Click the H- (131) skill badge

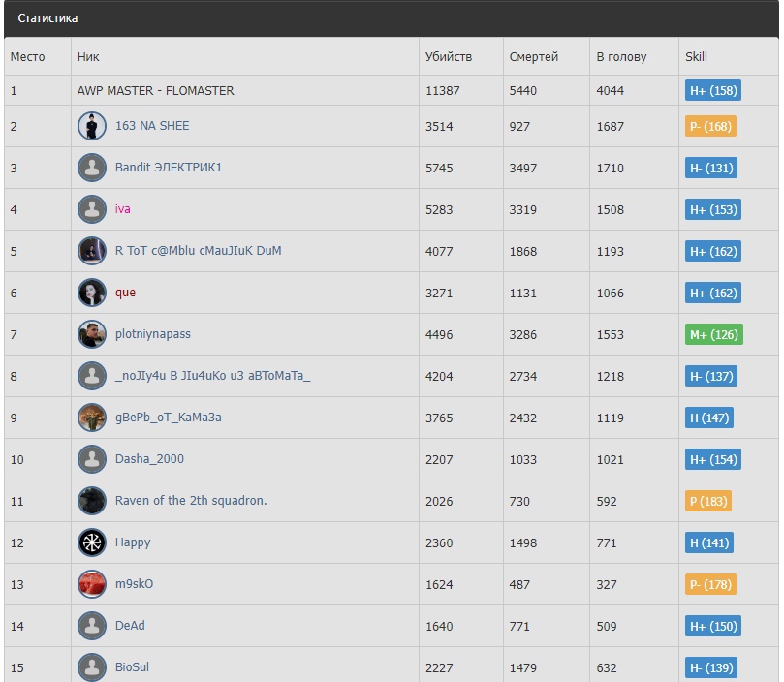coord(711,168)
